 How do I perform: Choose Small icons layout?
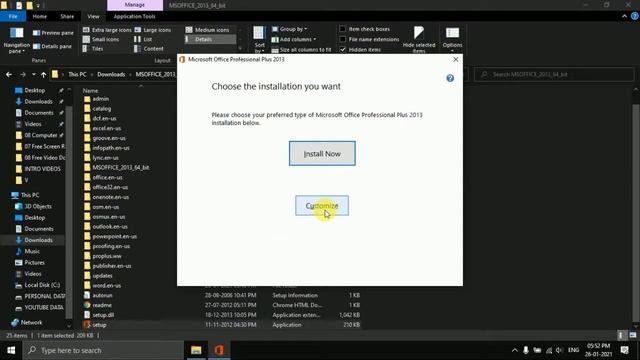tap(101, 39)
